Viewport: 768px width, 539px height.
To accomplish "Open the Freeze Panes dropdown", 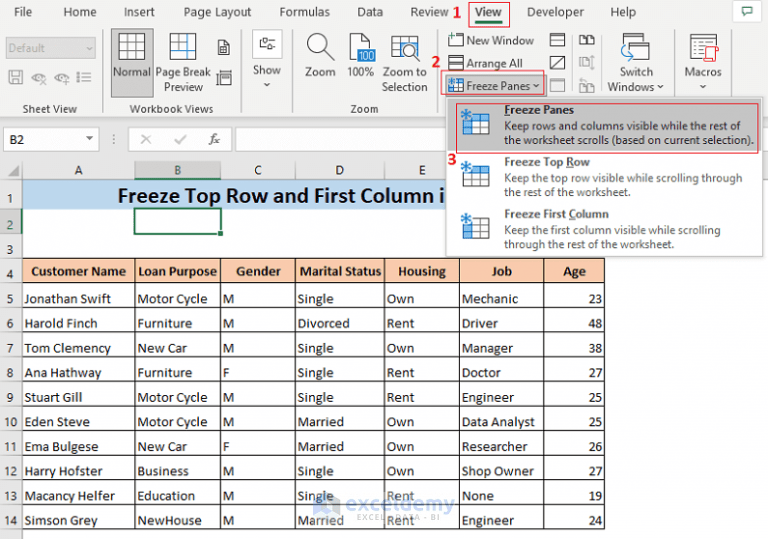I will [493, 86].
